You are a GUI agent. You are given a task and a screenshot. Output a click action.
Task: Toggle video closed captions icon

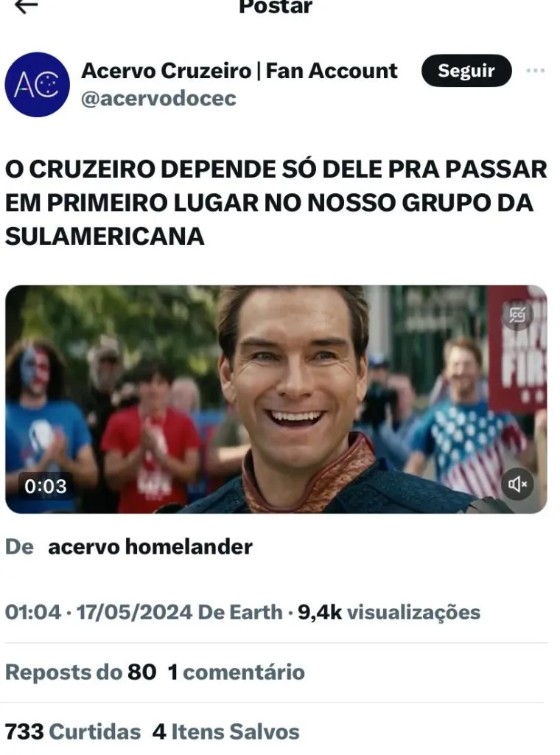518,315
